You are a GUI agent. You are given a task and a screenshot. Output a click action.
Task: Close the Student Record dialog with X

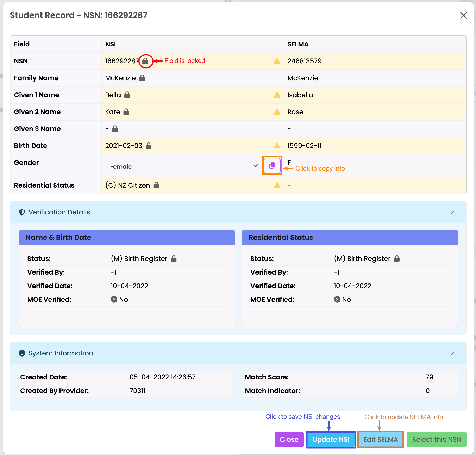coord(463,15)
